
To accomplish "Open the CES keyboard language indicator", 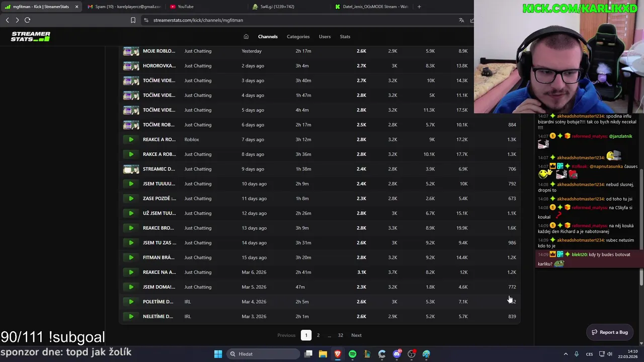I will (x=589, y=354).
